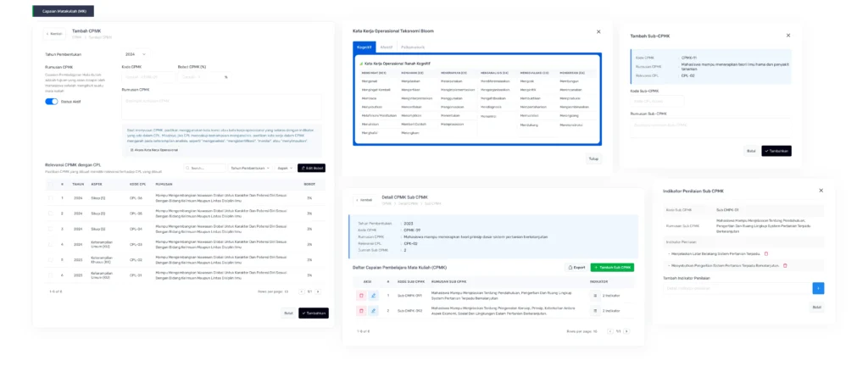Edit Sub-CMPK-001 row with pencil icon
The height and width of the screenshot is (366, 868).
click(374, 296)
